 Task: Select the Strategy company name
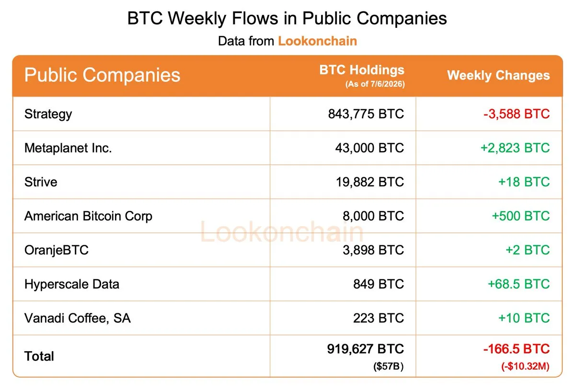coord(48,114)
